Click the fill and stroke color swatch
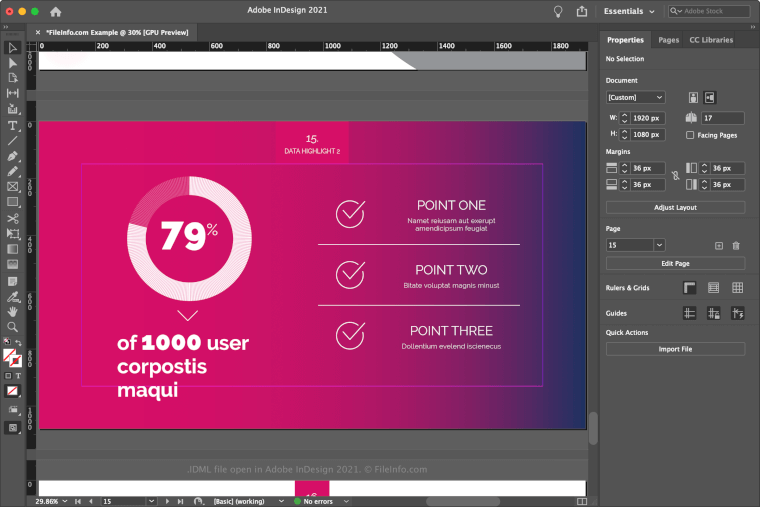760x507 pixels. click(x=13, y=357)
